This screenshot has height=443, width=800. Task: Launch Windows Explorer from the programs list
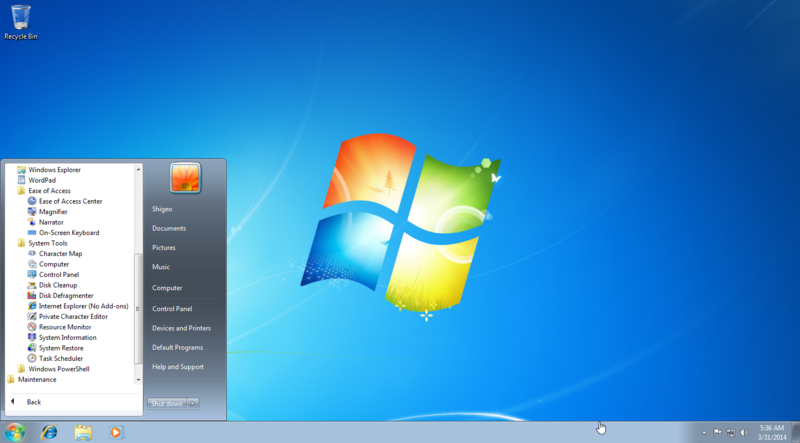(x=49, y=170)
